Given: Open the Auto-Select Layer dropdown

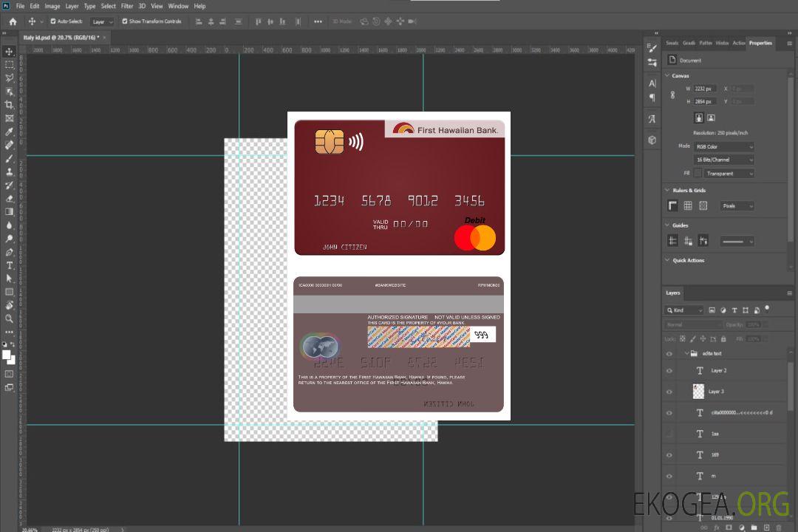Looking at the screenshot, I should [x=102, y=22].
